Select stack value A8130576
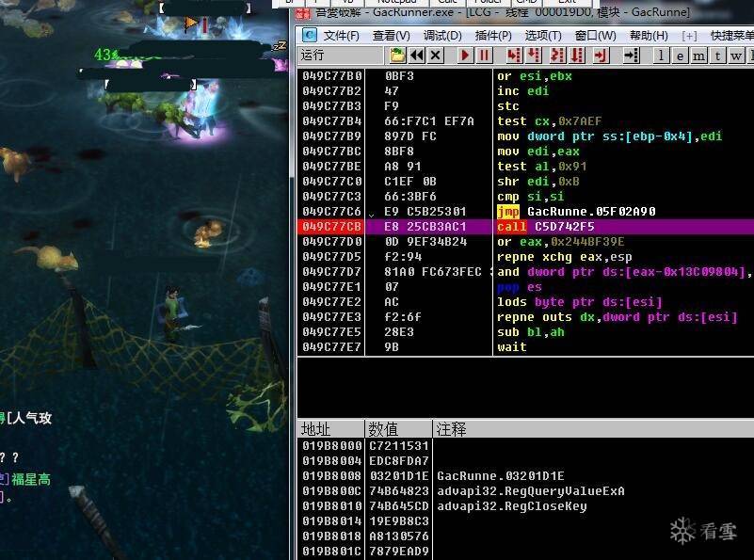754x560 pixels. coord(398,536)
